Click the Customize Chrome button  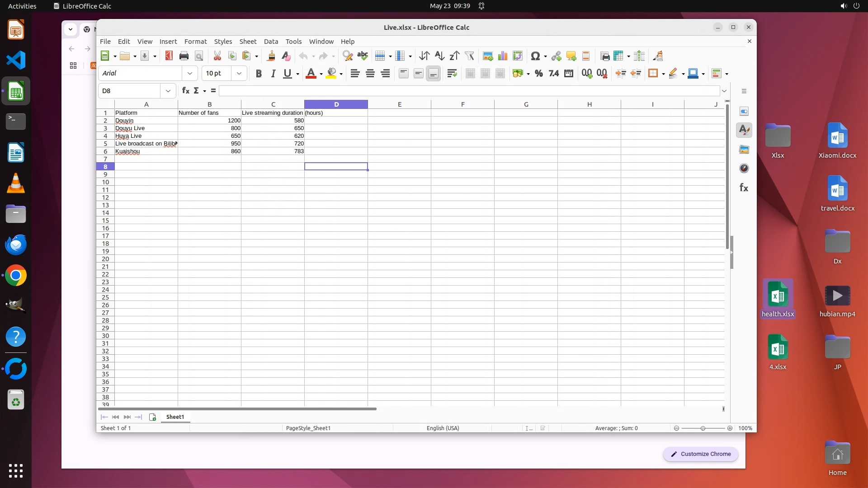[x=700, y=454]
